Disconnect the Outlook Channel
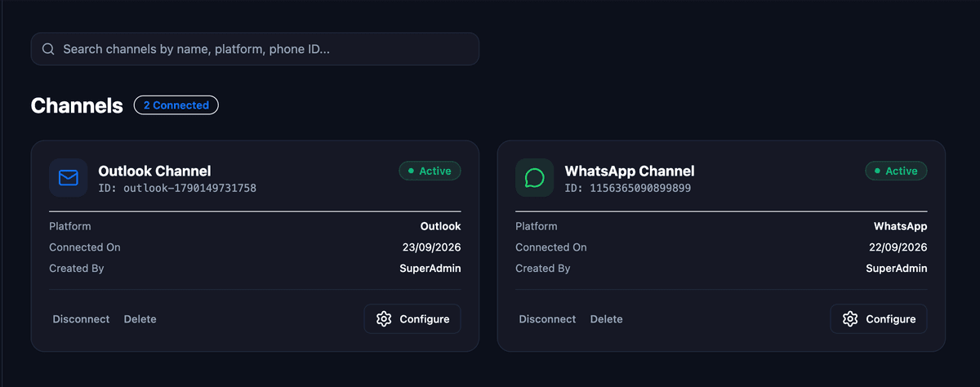 [81, 319]
